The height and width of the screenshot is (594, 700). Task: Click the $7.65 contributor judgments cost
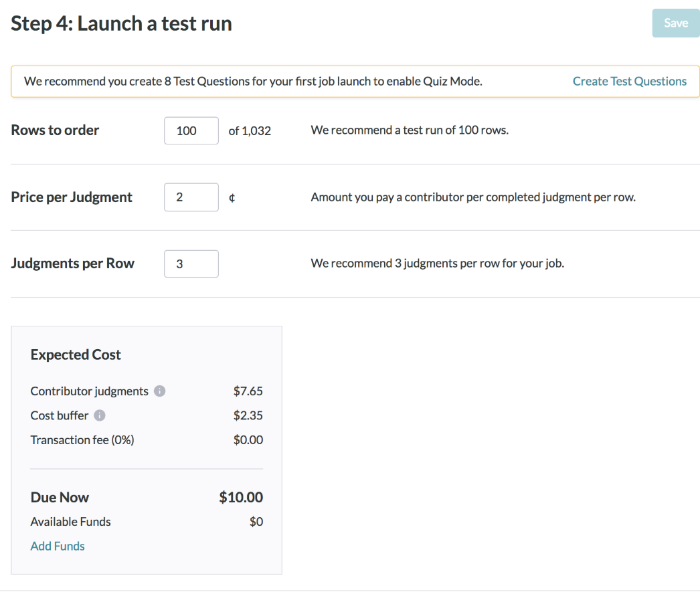click(248, 391)
